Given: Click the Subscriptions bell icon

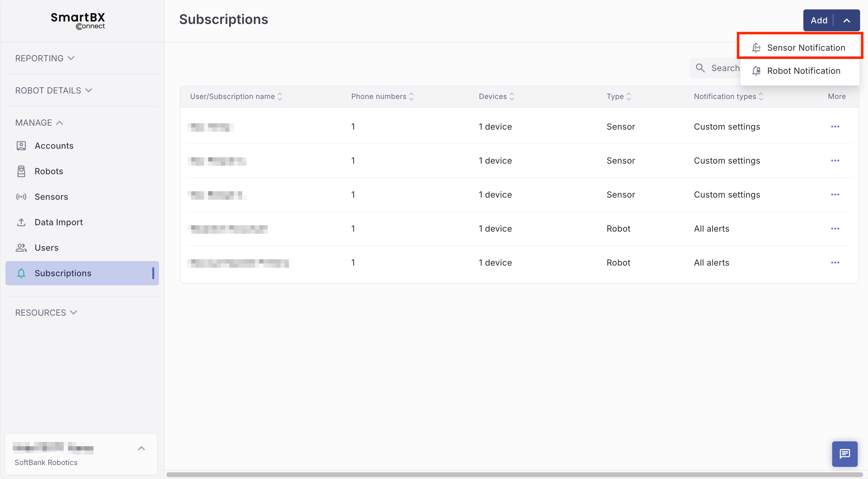Looking at the screenshot, I should 21,273.
